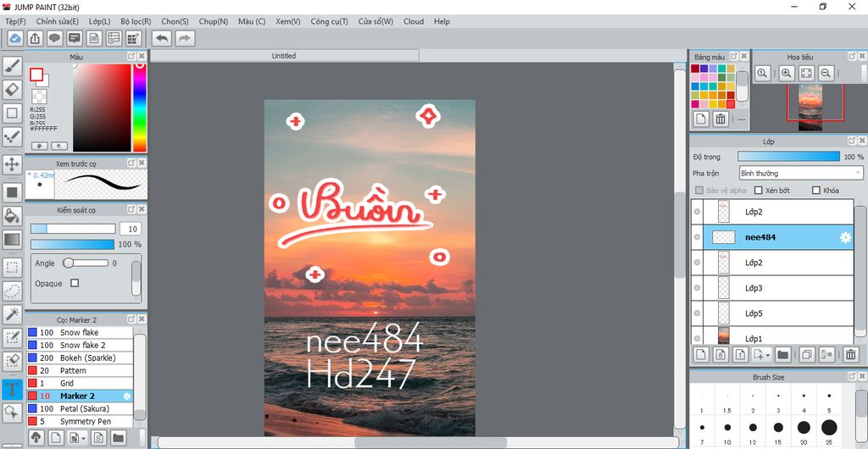This screenshot has height=449, width=868.
Task: Add a layer folder in layer panel
Action: click(x=782, y=354)
